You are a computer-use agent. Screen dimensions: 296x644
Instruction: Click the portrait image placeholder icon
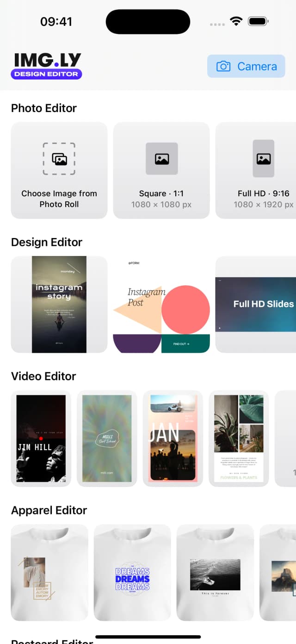264,159
